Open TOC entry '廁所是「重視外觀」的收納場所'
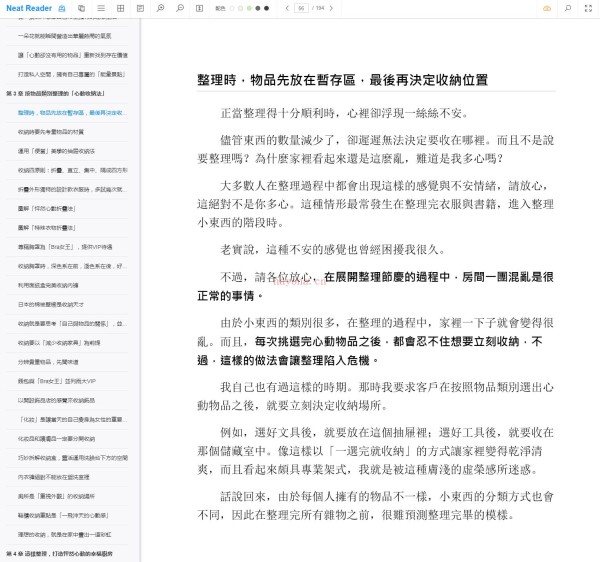The width and height of the screenshot is (600, 562). (x=56, y=496)
